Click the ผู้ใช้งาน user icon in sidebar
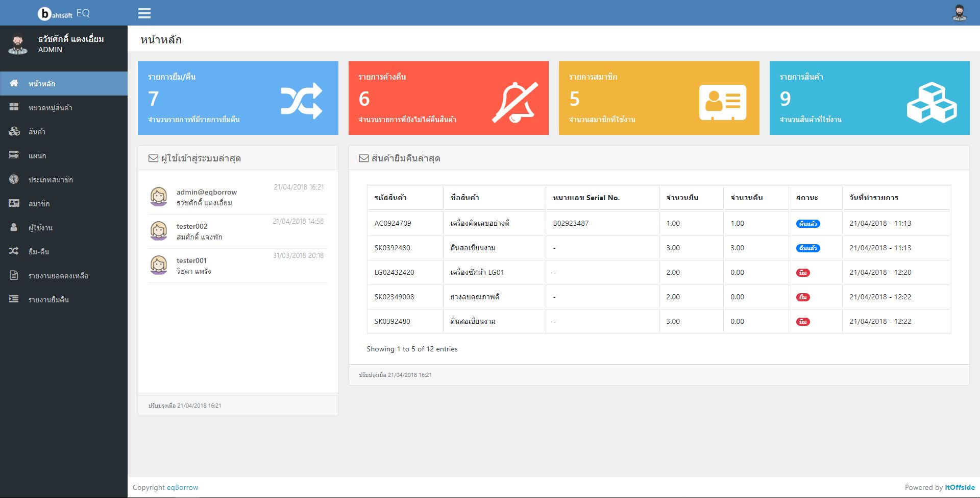The height and width of the screenshot is (498, 980). pyautogui.click(x=14, y=227)
